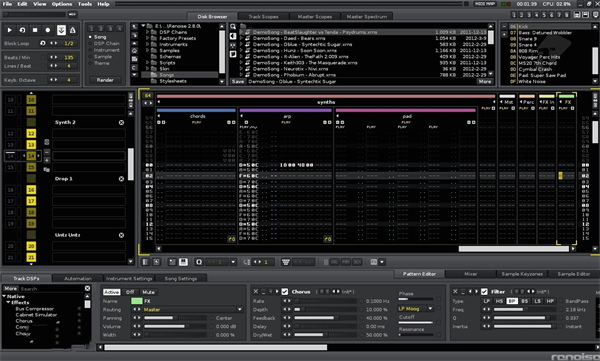Click the edit step icon
The image size is (600, 361).
[247, 262]
